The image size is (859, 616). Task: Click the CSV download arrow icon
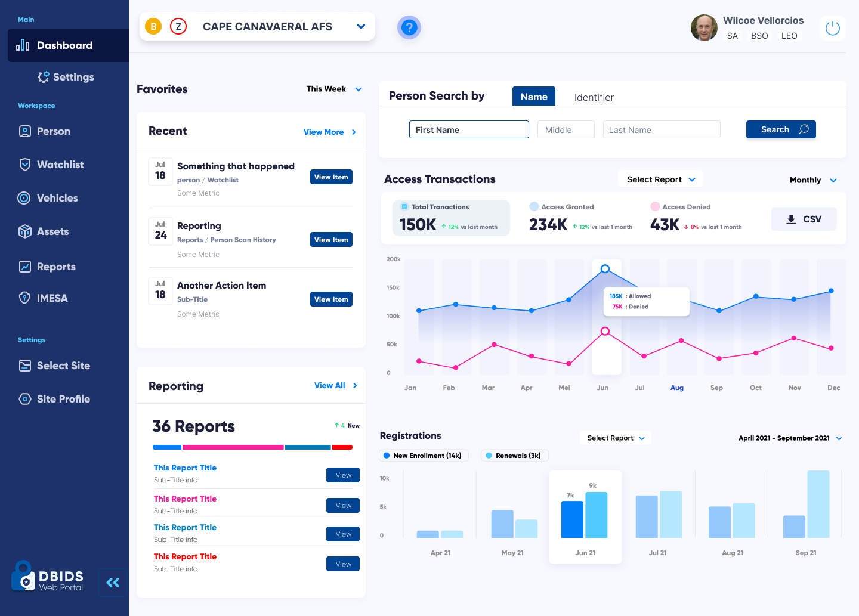coord(791,219)
